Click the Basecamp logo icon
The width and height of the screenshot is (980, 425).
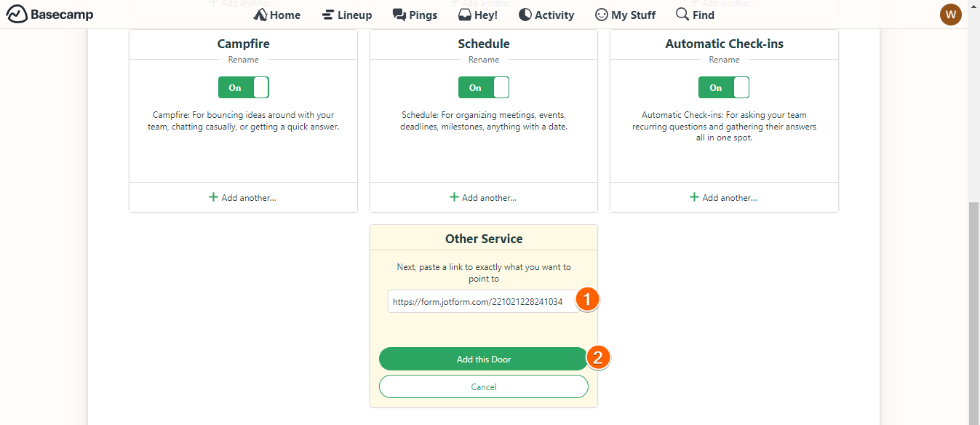[17, 15]
